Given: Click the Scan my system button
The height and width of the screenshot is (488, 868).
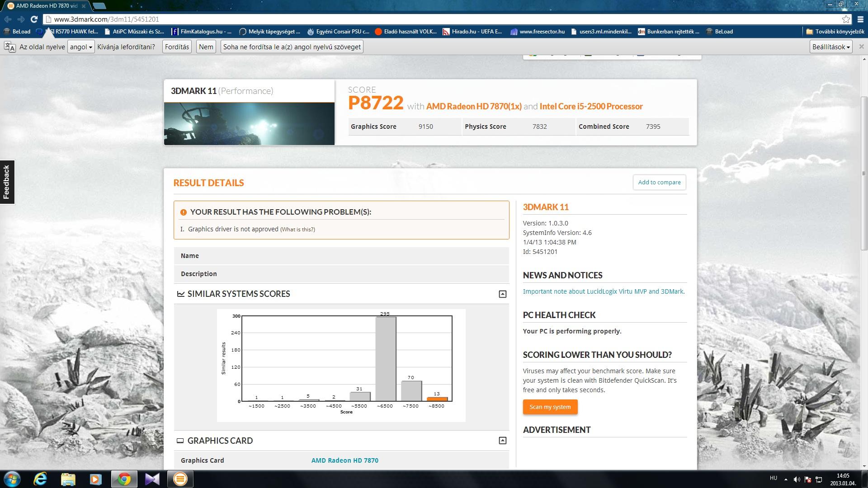Looking at the screenshot, I should pyautogui.click(x=550, y=407).
